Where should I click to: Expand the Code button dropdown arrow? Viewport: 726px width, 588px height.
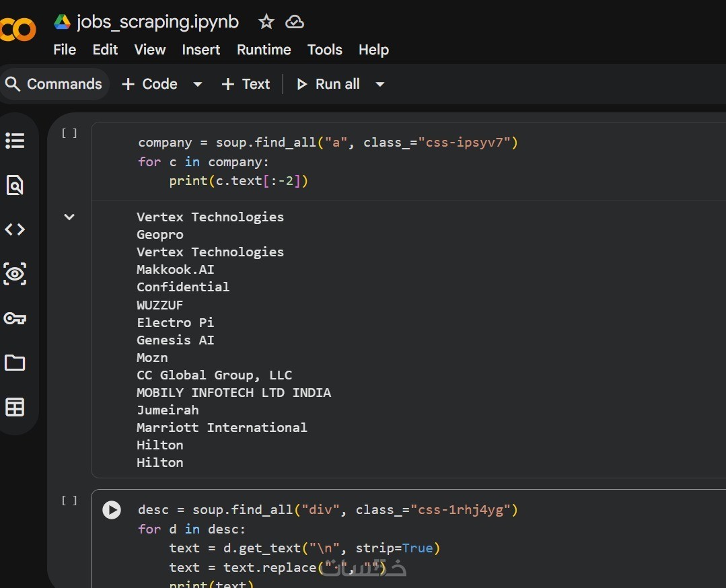198,84
